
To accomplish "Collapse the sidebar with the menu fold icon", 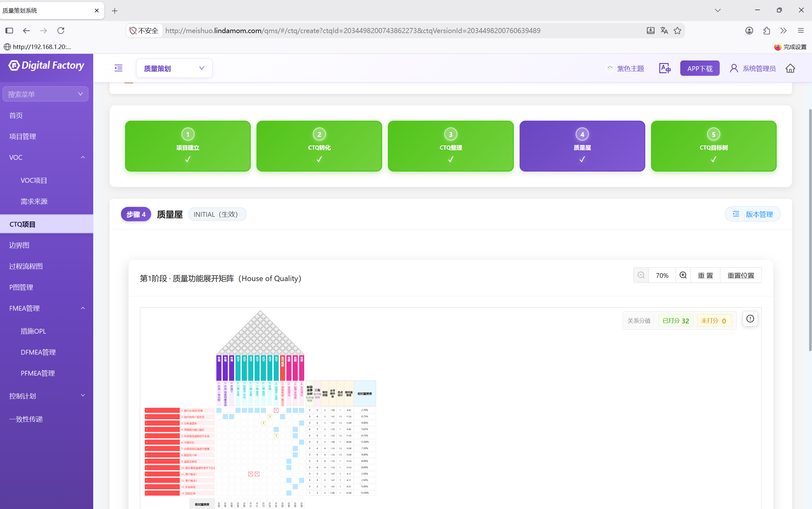I will (x=118, y=68).
